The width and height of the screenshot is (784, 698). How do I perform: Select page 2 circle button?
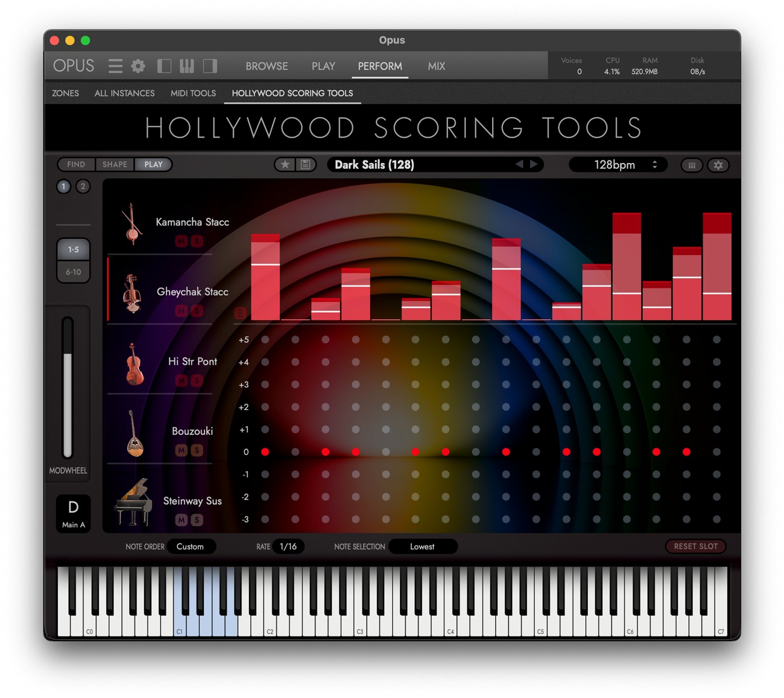click(x=83, y=186)
